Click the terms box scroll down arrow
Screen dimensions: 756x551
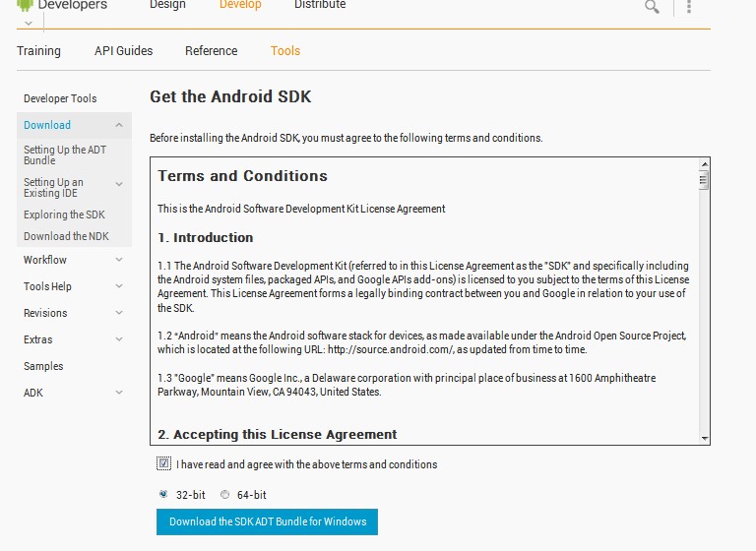coord(705,438)
